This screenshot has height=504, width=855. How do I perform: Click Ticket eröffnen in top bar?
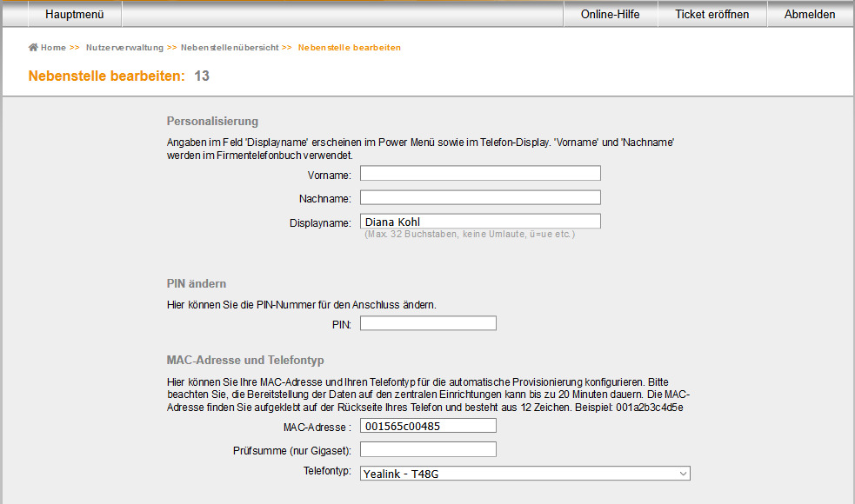[x=712, y=14]
